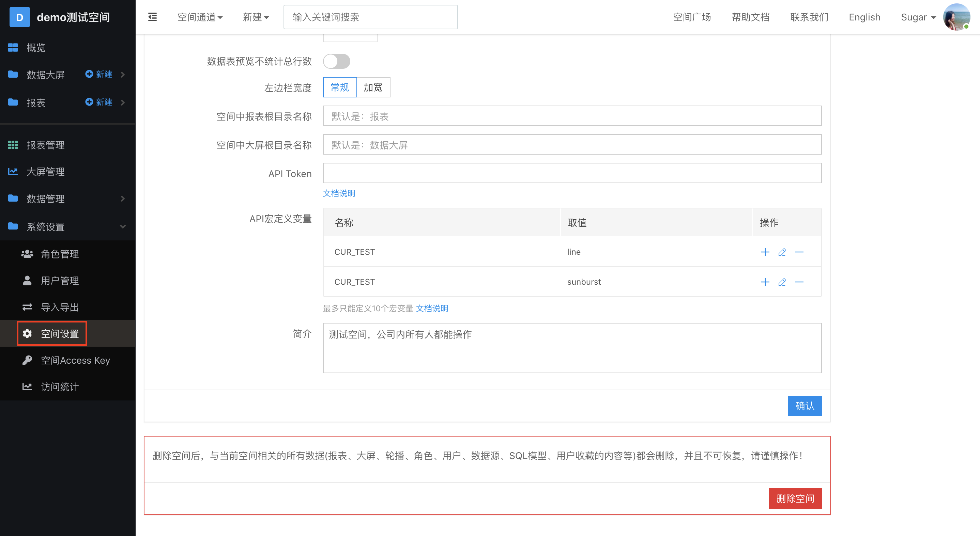This screenshot has height=536, width=980.
Task: Click the 大屏管理 chart icon
Action: point(13,171)
